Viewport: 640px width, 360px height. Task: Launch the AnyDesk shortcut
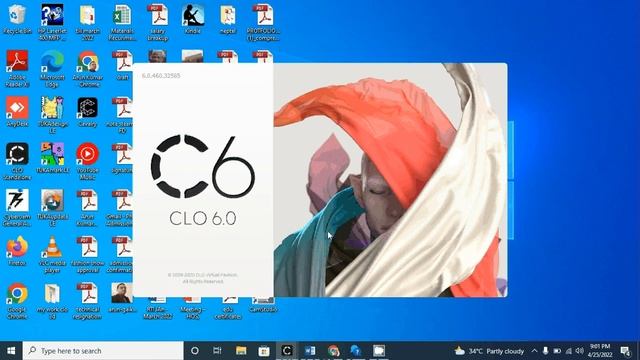(17, 111)
